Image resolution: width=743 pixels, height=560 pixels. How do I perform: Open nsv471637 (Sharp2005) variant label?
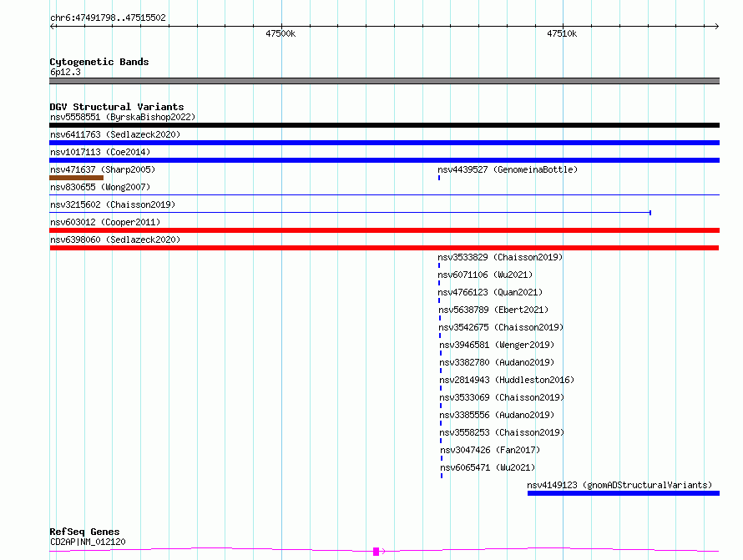coord(103,169)
